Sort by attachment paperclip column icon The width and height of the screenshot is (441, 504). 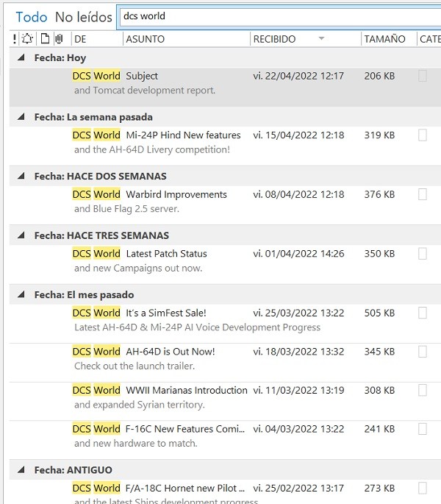coord(59,39)
